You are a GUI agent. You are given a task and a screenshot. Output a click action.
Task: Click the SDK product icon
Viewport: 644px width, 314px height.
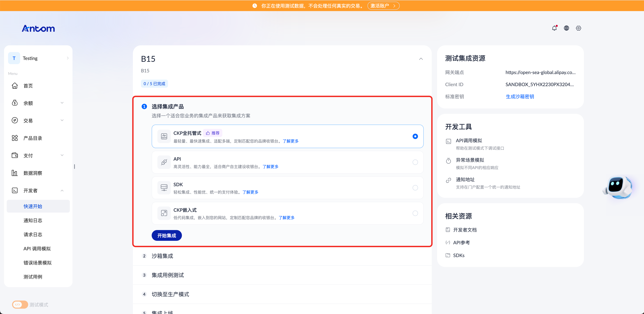coord(164,188)
